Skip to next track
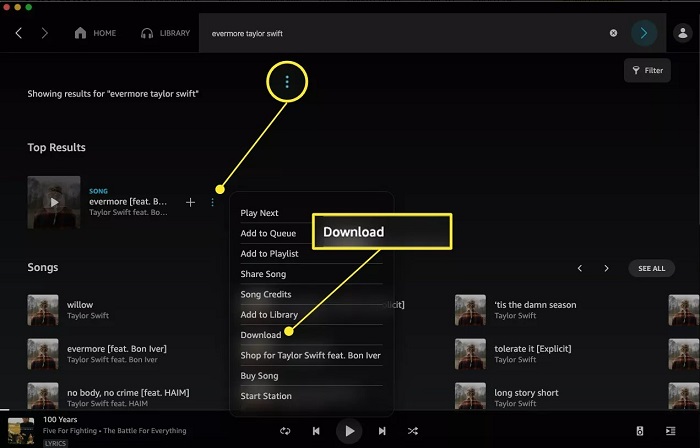This screenshot has height=448, width=700. click(x=382, y=431)
